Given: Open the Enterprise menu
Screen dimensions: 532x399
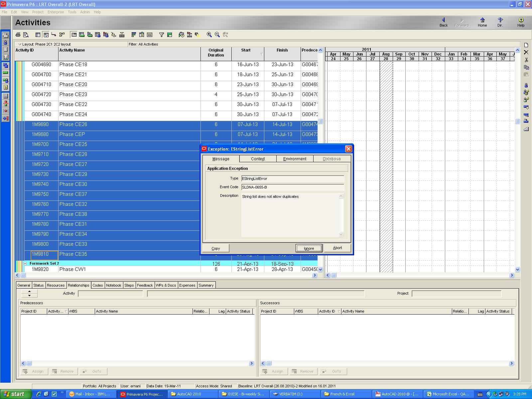Looking at the screenshot, I should click(56, 12).
